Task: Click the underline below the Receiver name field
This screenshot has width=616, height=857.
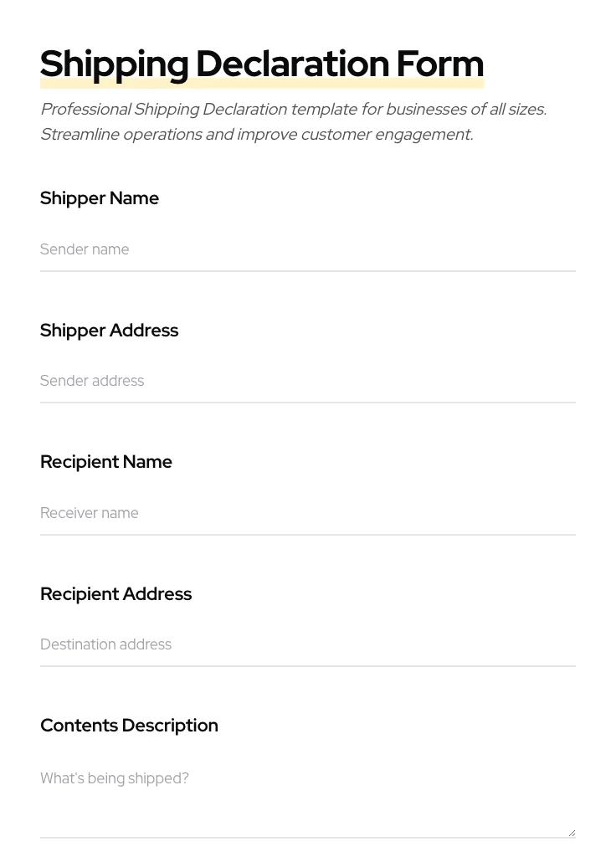Action: click(308, 534)
